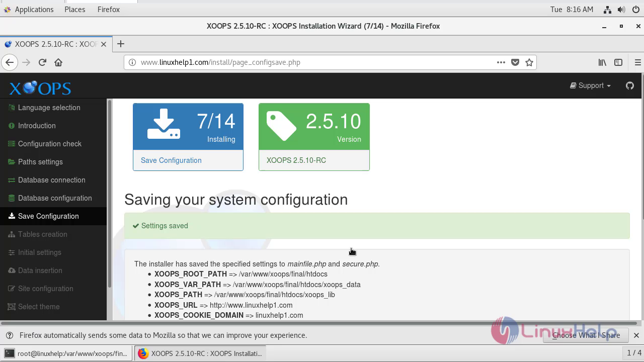Click the XOOPS_ROOT_PATH entry
The image size is (644, 362).
241,274
